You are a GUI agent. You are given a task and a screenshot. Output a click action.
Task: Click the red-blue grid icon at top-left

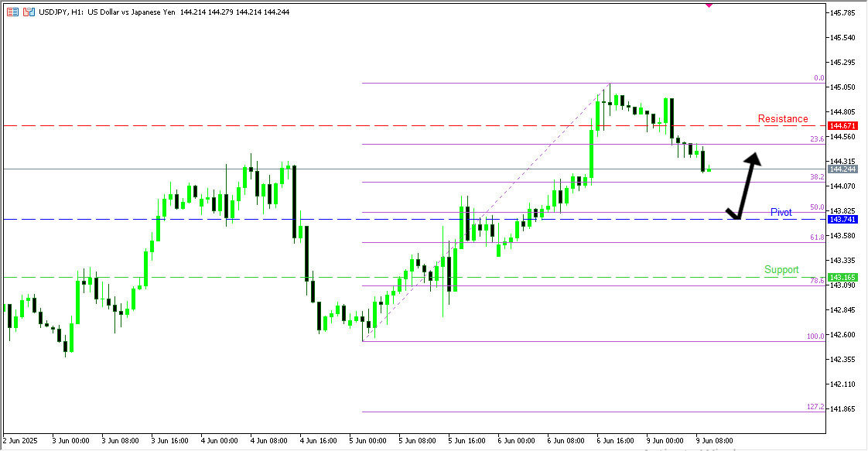pyautogui.click(x=12, y=13)
